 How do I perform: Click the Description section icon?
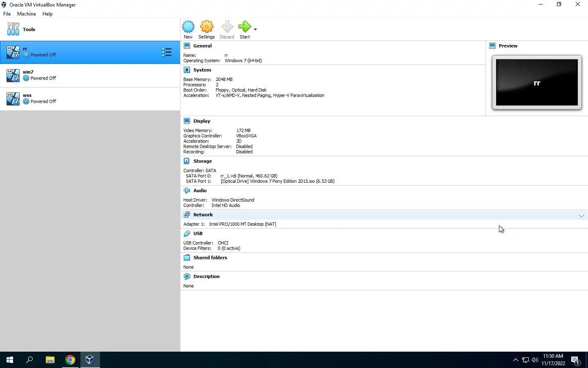click(187, 276)
